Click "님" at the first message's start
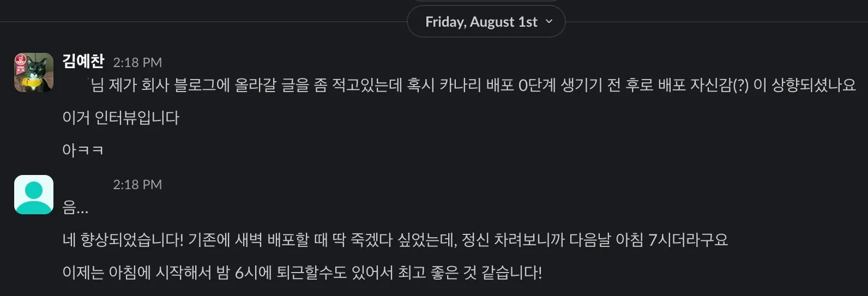This screenshot has width=868, height=296. coord(98,85)
